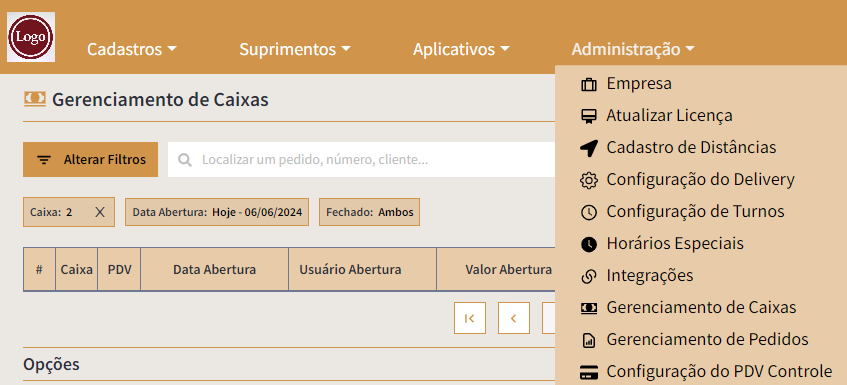Viewport: 847px width, 385px height.
Task: Click the Opções section heading
Action: pos(51,364)
